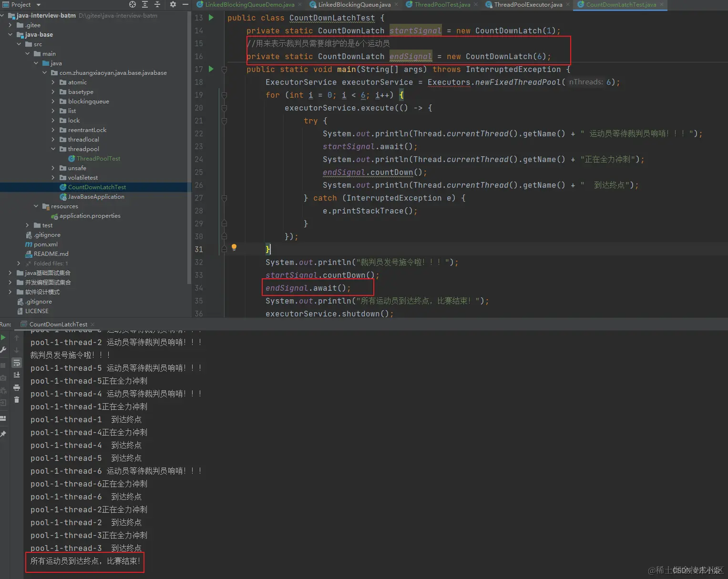Close the LinkedBlockingQueueDemo.java tab
Image resolution: width=728 pixels, height=579 pixels.
[300, 5]
